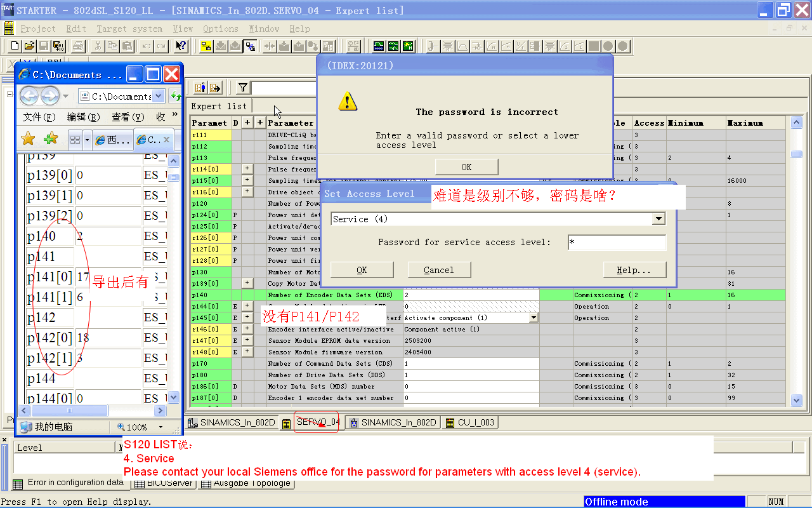Click the p140 Encoder Data Sets value cell
Image resolution: width=812 pixels, height=508 pixels.
(471, 295)
